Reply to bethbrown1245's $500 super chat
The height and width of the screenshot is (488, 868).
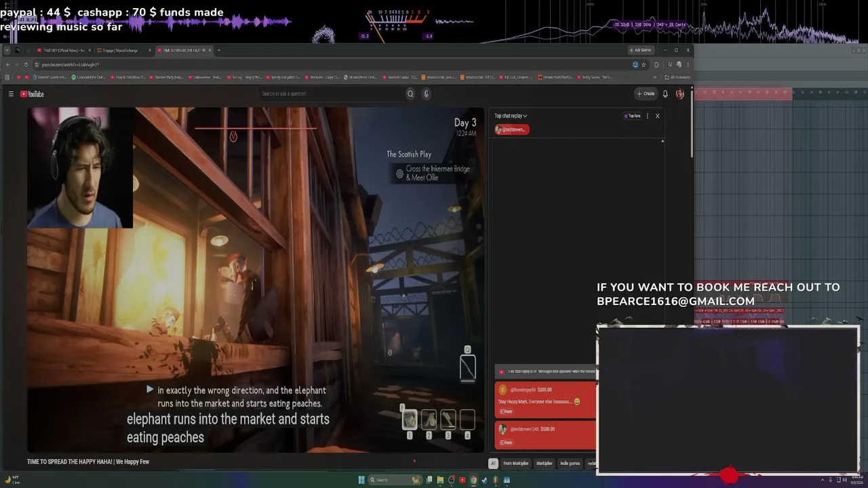[506, 443]
